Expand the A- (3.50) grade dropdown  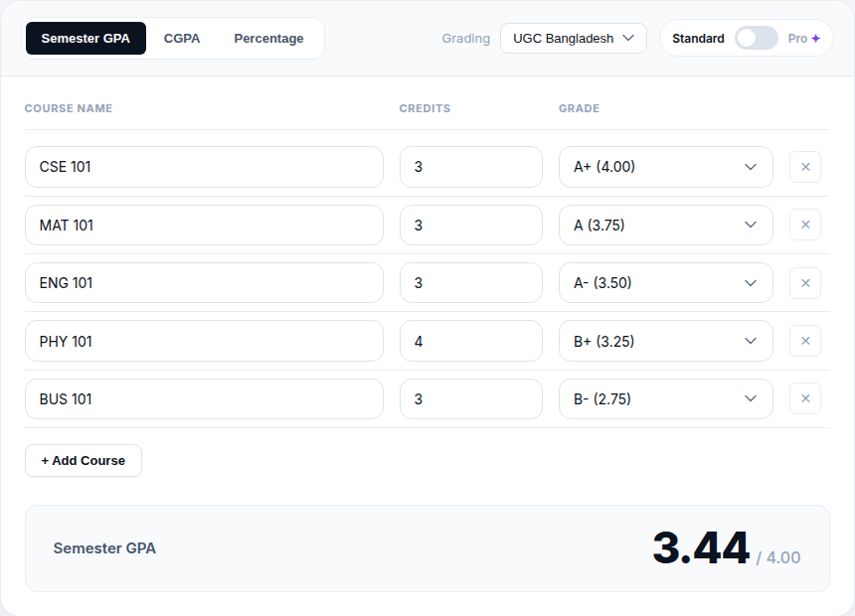click(x=665, y=283)
